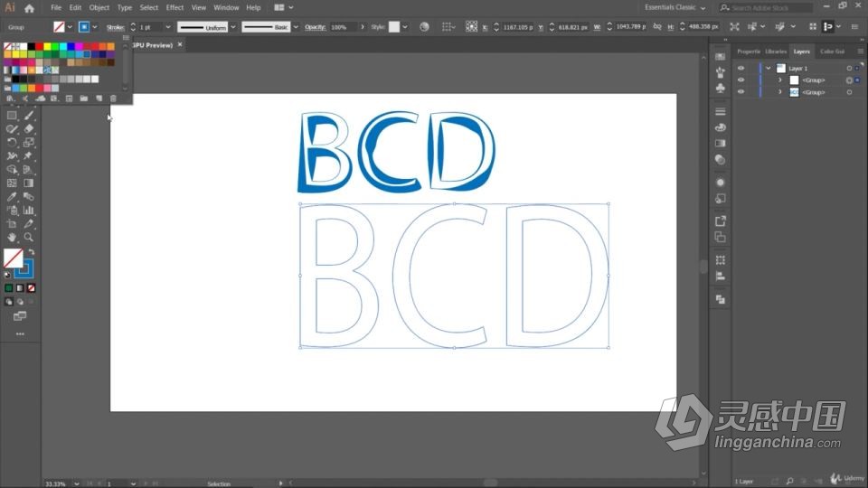Open Asset Export panel icon in dock
Viewport: 868px width, 488px height.
point(721,221)
